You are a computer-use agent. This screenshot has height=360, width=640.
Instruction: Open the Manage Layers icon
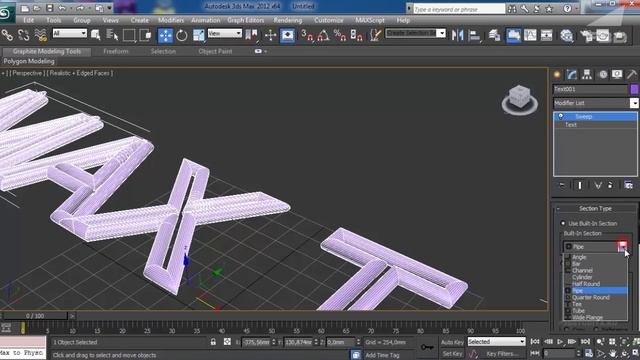tap(495, 36)
